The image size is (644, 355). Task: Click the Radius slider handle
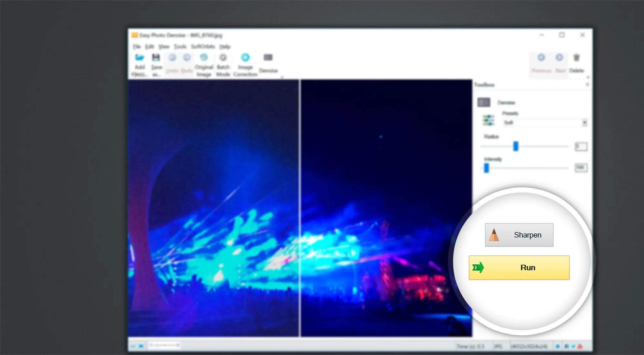coord(516,146)
